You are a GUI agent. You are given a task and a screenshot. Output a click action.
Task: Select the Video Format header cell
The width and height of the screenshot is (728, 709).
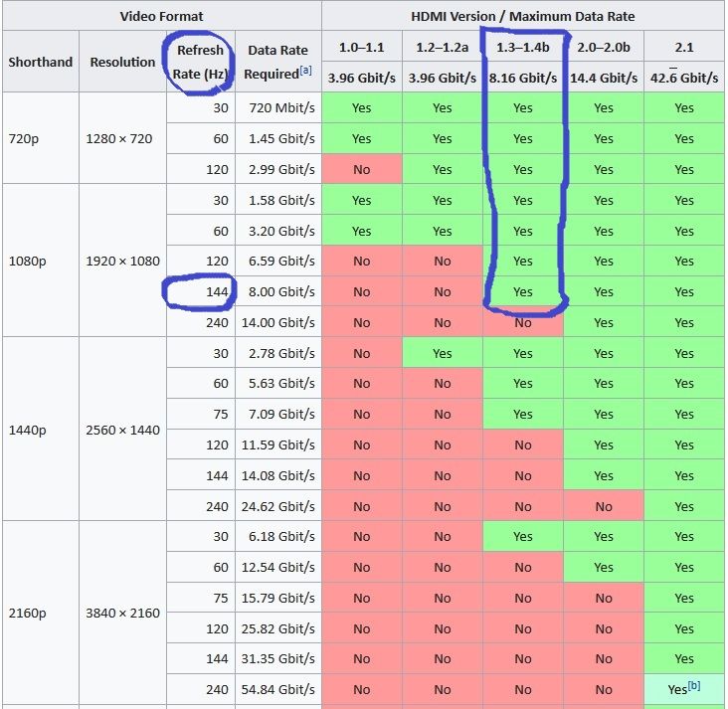[x=160, y=16]
